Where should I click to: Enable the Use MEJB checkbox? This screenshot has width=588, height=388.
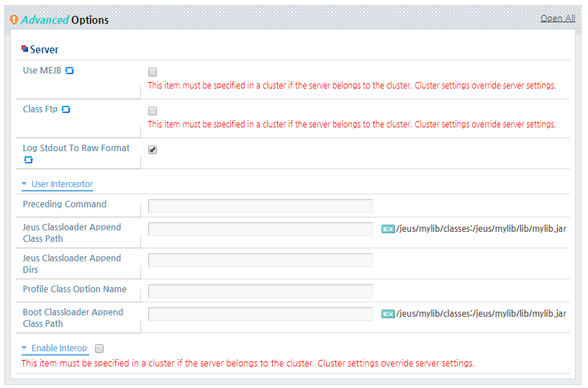tap(153, 72)
